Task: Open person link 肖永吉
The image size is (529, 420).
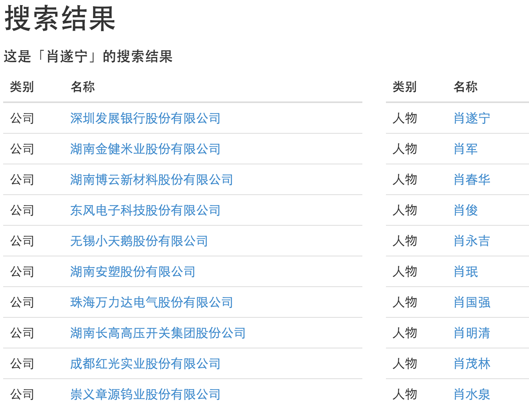Action: pyautogui.click(x=472, y=241)
